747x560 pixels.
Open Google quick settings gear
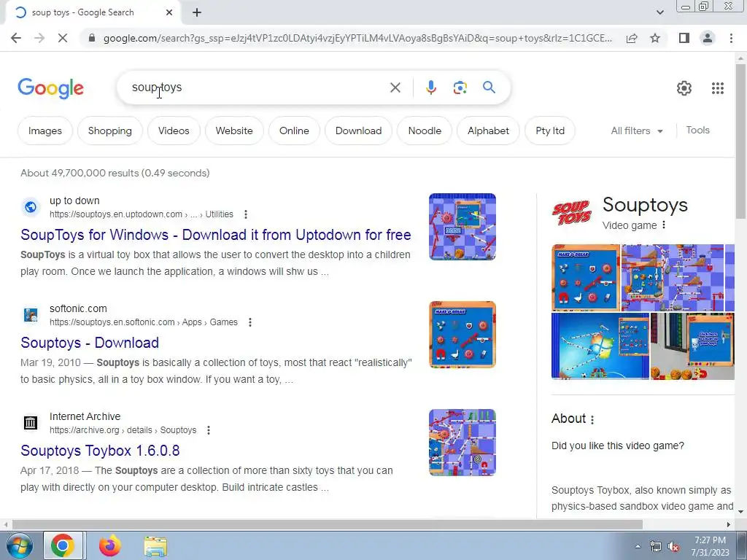[684, 88]
